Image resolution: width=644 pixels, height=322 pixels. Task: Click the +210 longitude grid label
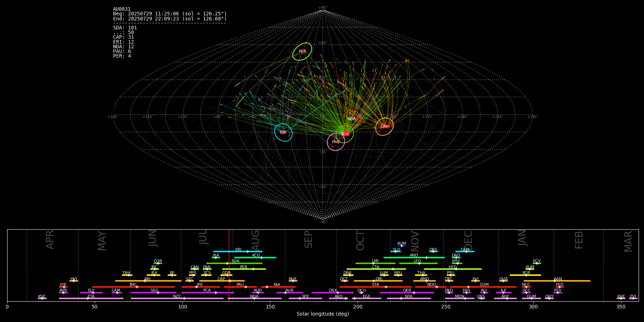(x=497, y=117)
